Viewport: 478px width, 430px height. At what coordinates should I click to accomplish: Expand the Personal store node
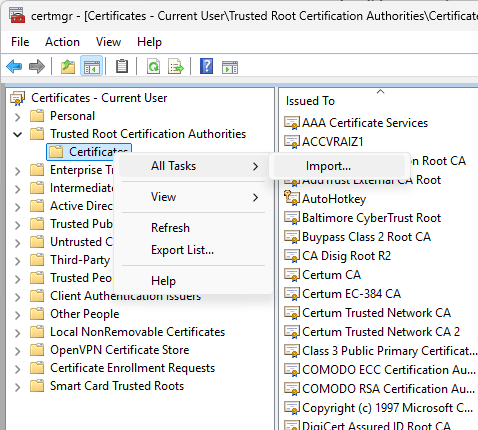18,117
